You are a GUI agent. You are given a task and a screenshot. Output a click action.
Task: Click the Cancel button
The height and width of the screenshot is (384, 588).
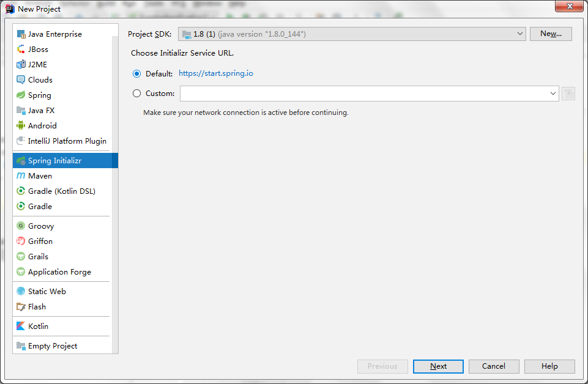point(494,366)
